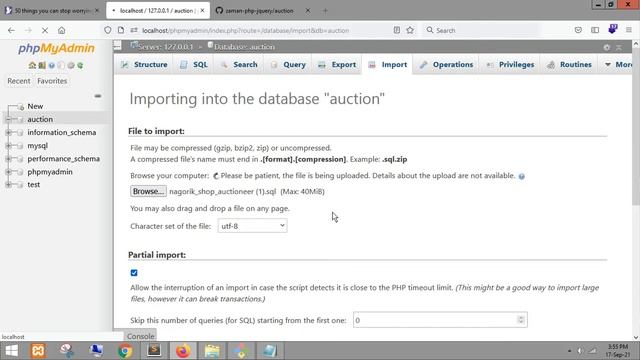
Task: Open phpMyAdmin documentation blue help icon
Action: (51, 65)
